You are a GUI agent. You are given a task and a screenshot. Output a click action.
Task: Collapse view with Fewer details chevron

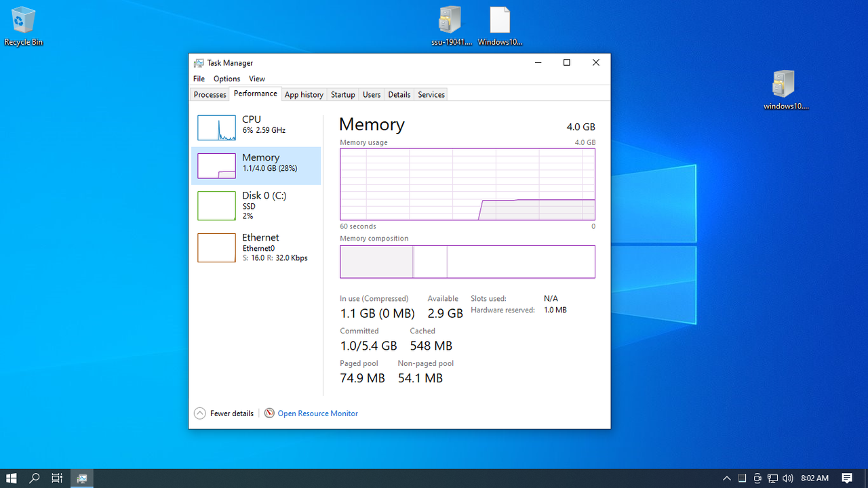click(199, 413)
